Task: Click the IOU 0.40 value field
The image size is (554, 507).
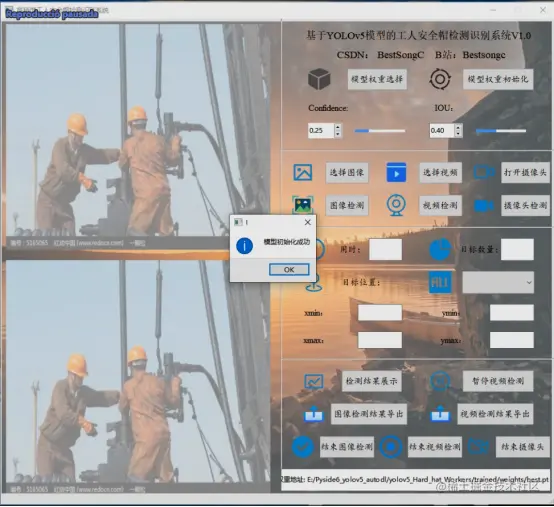Action: [442, 130]
